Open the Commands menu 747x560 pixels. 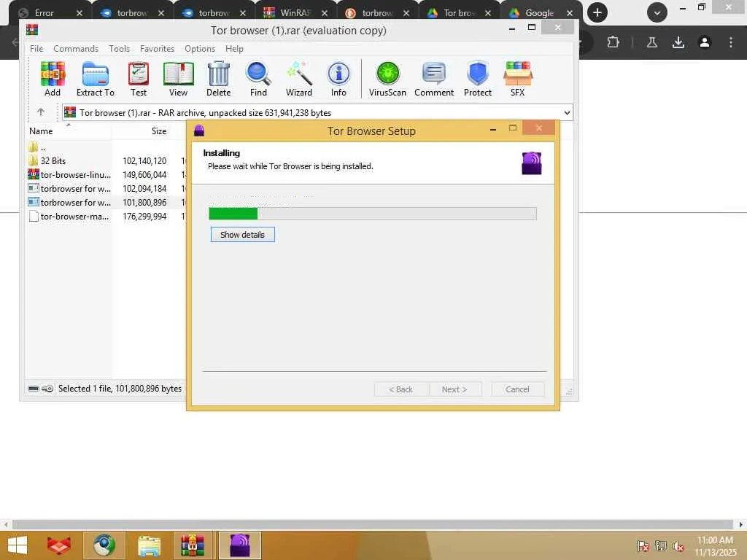(76, 49)
